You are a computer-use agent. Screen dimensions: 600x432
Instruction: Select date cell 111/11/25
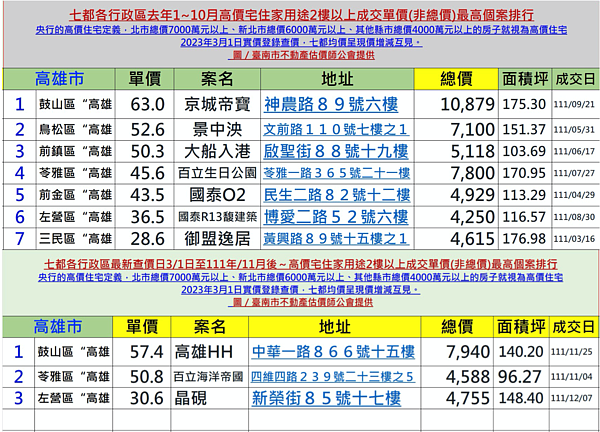[572, 352]
